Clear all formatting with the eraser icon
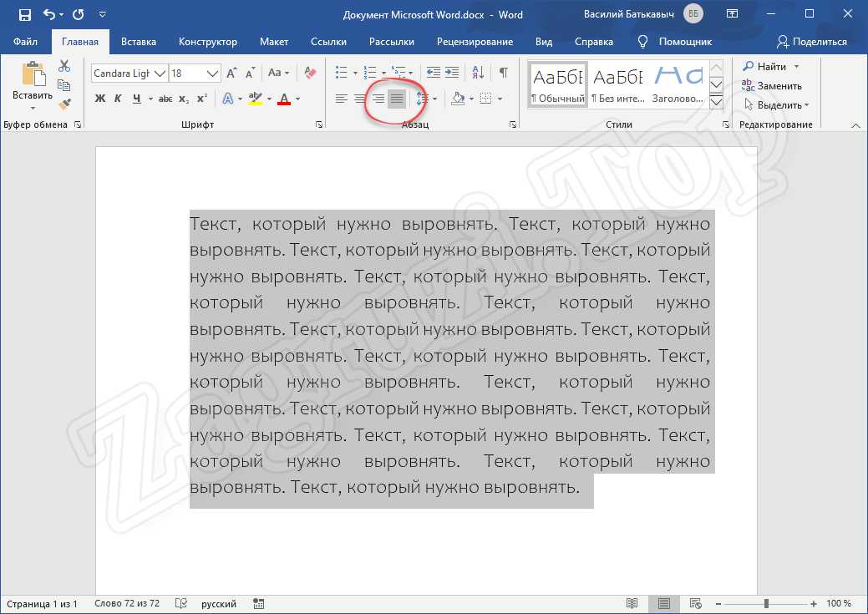 coord(310,73)
